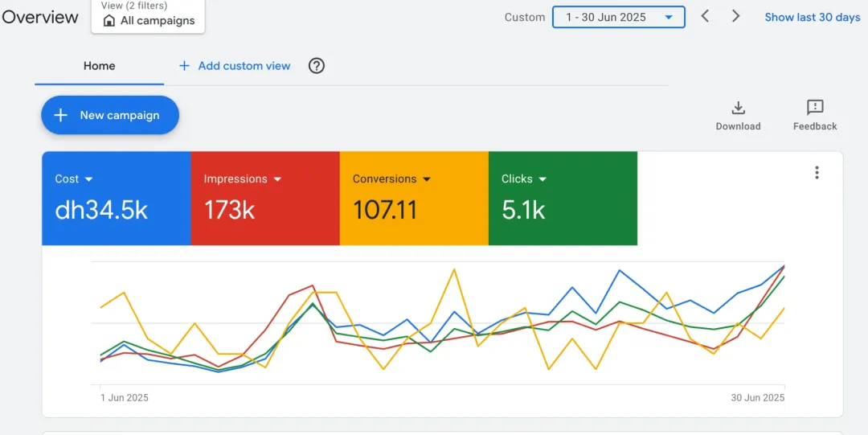The height and width of the screenshot is (435, 868).
Task: Click the Custom date label
Action: tap(525, 17)
